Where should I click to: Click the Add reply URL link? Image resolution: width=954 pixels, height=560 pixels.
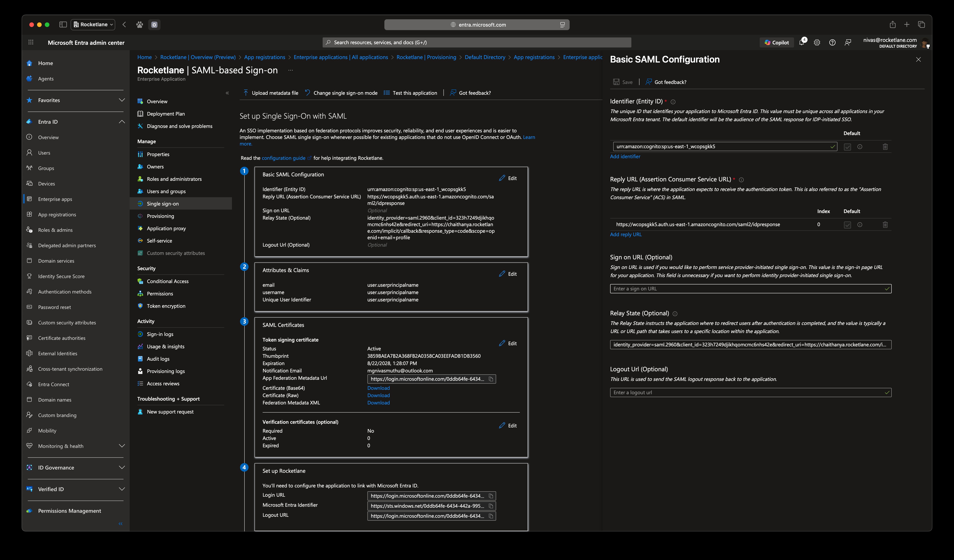(x=626, y=235)
